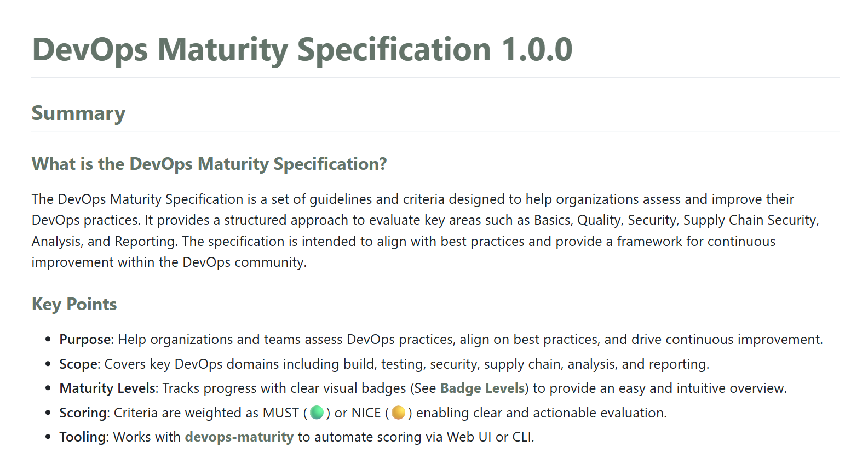Open the Badge Levels link
The image size is (868, 458).
point(482,388)
